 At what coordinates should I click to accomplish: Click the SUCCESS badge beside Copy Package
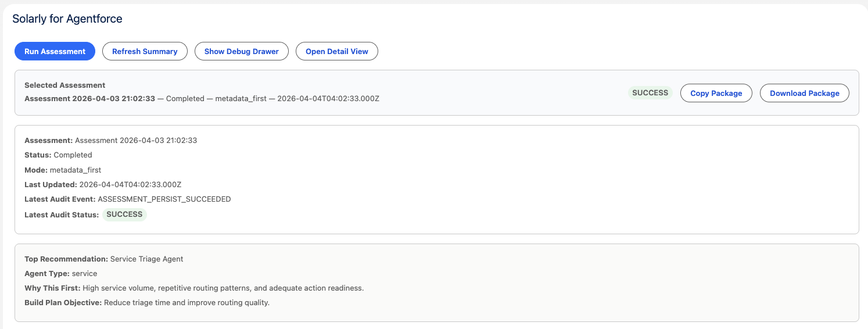tap(650, 92)
